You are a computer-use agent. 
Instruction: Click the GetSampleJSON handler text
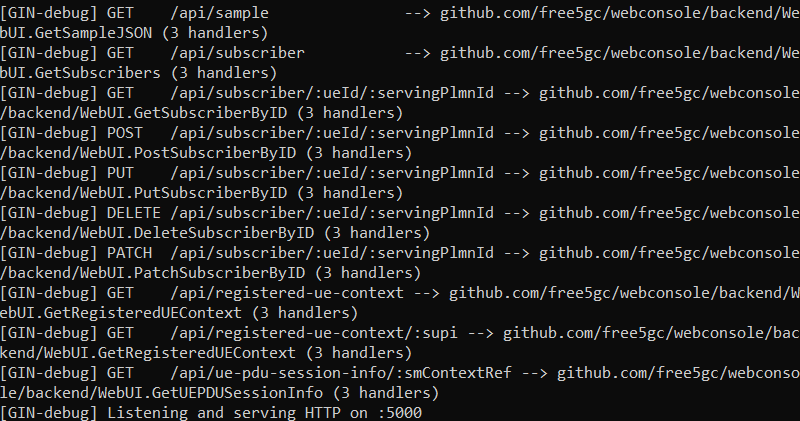93,33
